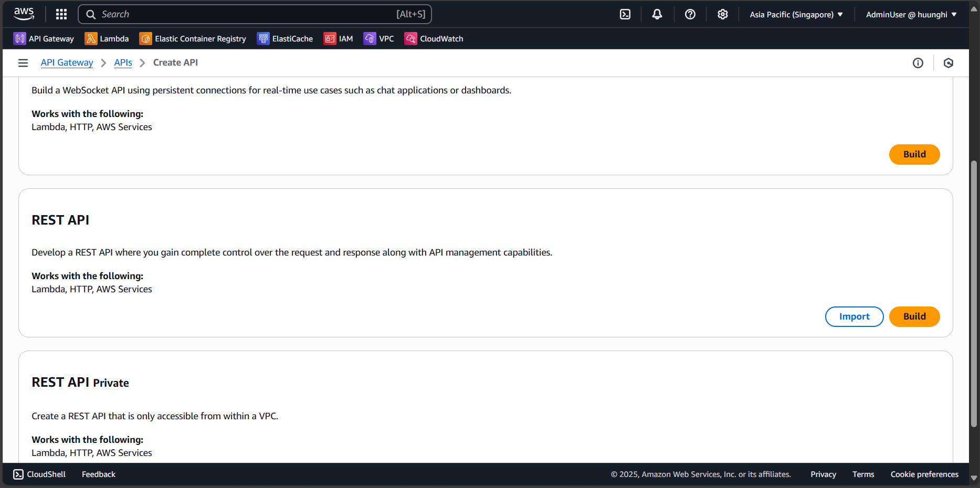Open ElastiCache favorite shortcut
The image size is (980, 488).
coord(285,39)
